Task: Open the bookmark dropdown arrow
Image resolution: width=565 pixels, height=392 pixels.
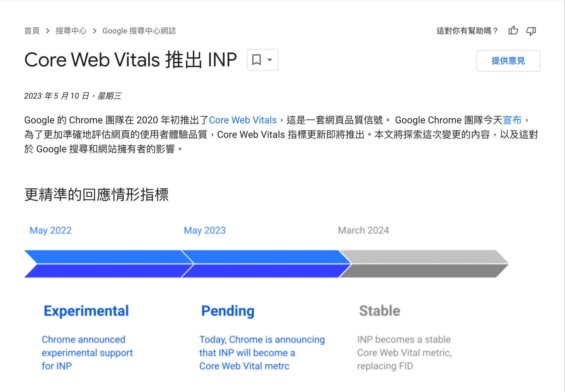Action: point(270,60)
